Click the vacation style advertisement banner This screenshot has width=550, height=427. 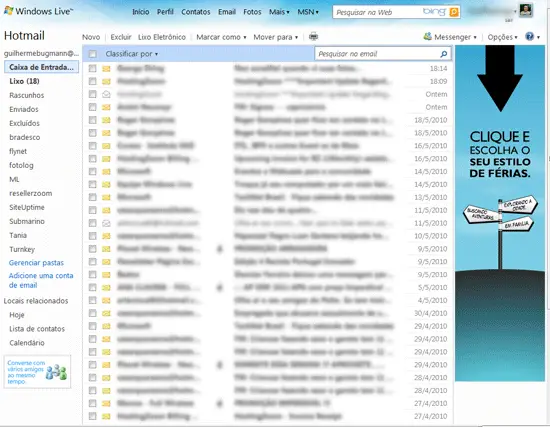point(500,213)
